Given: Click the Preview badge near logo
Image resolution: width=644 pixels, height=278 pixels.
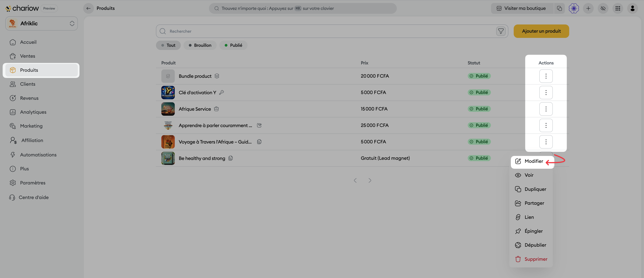Looking at the screenshot, I should pos(49,8).
